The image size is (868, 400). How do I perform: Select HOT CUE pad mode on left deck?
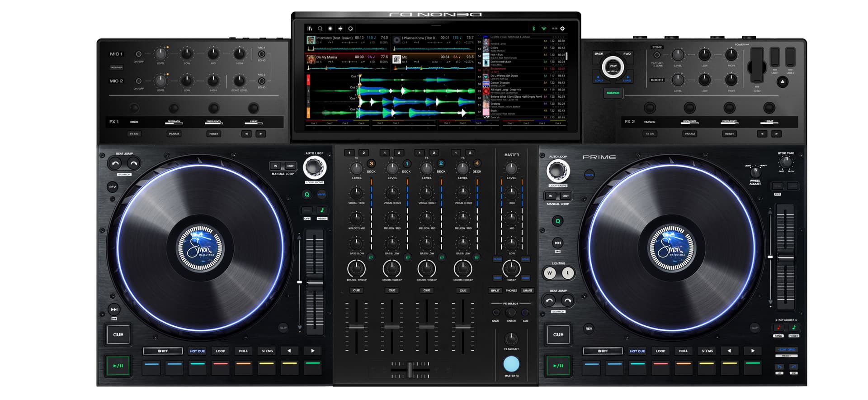coord(197,351)
